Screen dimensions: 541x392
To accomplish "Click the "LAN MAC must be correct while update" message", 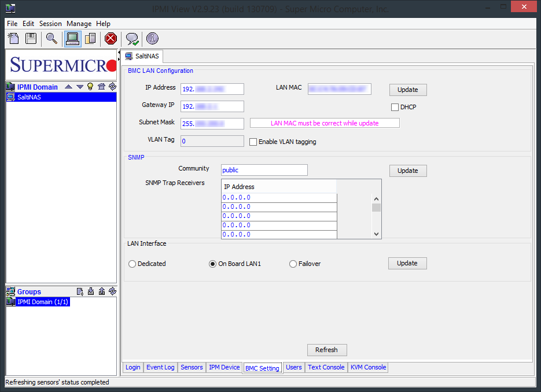I will coord(325,123).
